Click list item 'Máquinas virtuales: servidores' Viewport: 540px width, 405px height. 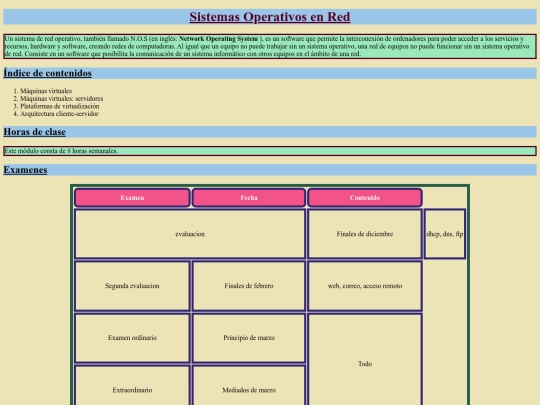point(62,98)
